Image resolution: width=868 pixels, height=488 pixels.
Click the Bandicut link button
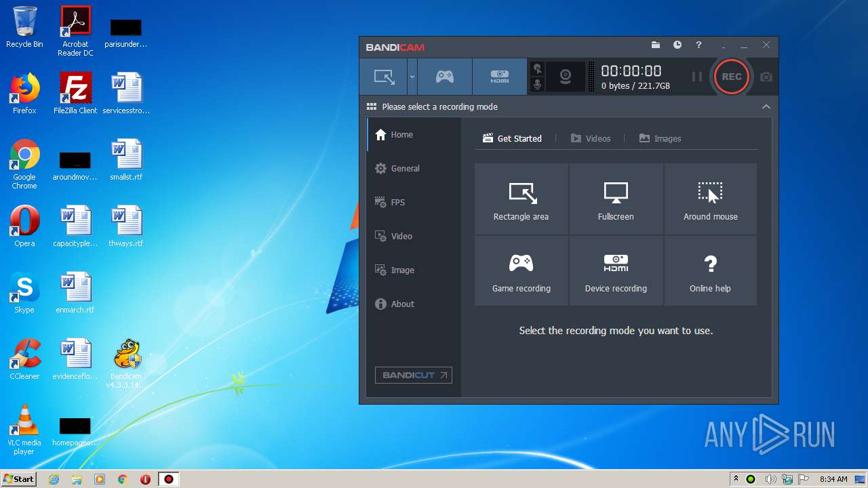pos(414,375)
